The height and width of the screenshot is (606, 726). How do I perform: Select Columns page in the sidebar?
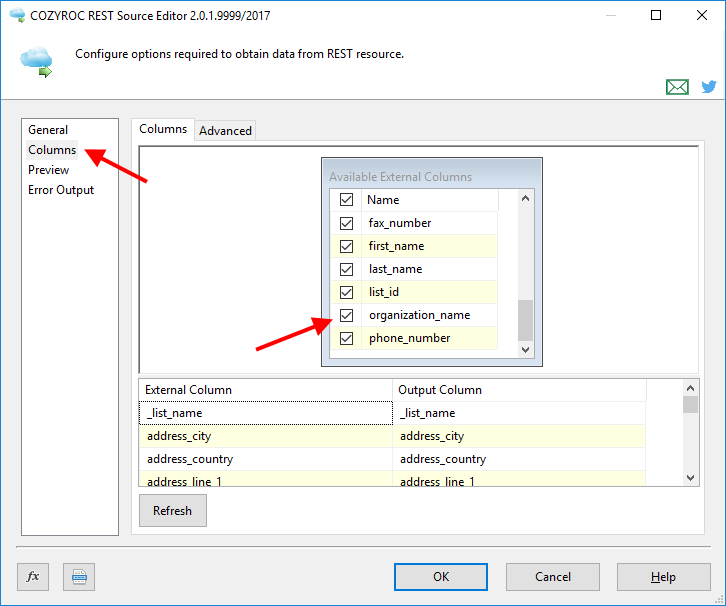[52, 150]
